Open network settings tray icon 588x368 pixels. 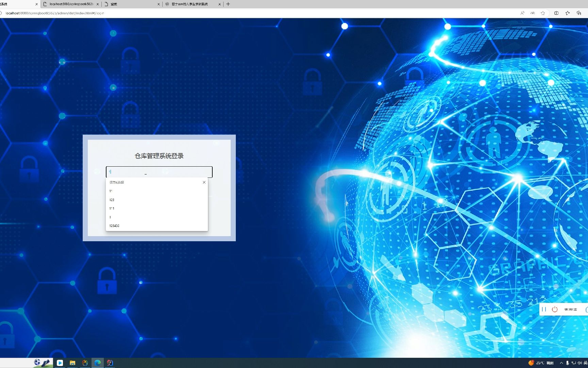click(574, 363)
